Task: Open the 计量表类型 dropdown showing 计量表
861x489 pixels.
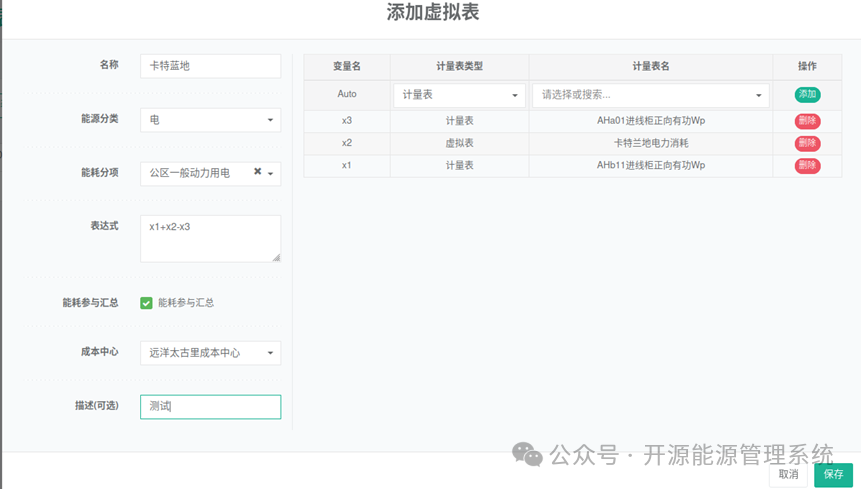Action: pyautogui.click(x=460, y=95)
